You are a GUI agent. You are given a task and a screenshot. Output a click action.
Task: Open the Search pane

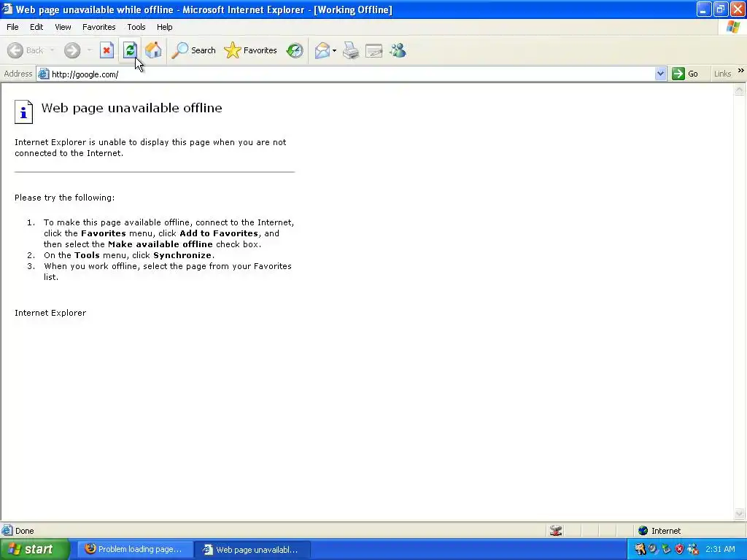coord(194,50)
